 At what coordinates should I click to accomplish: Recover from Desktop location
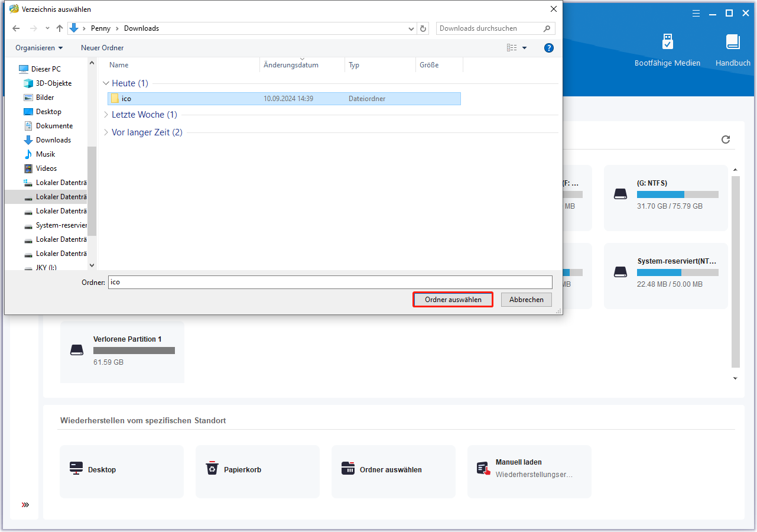(122, 471)
